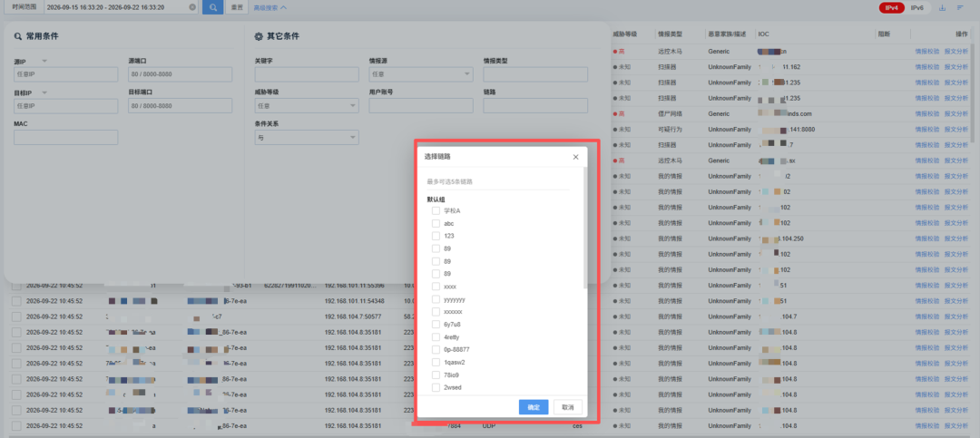Screen dimensions: 980x438
Task: Click the 源端口 input field
Action: tap(180, 74)
